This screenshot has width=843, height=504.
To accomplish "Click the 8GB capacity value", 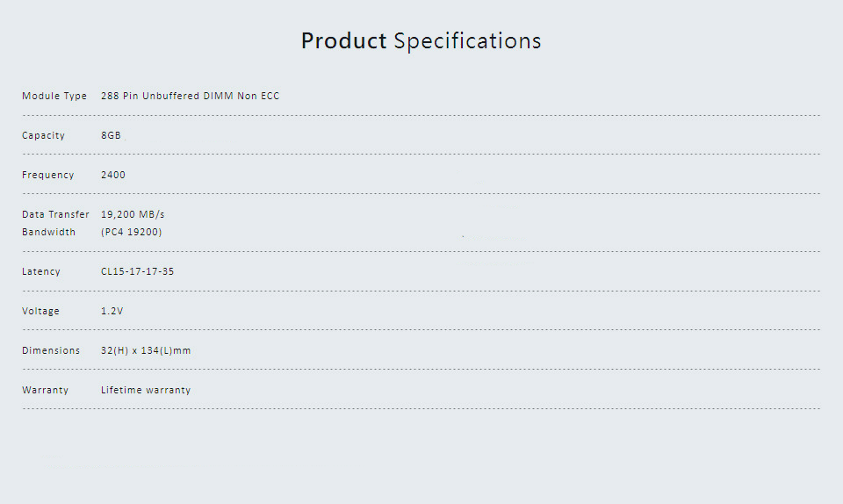I will [111, 135].
